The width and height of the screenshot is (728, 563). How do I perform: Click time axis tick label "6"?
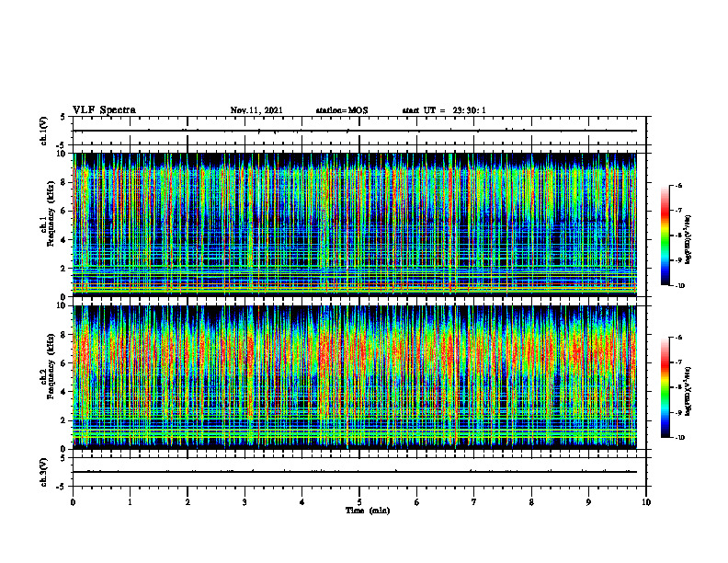coord(417,502)
